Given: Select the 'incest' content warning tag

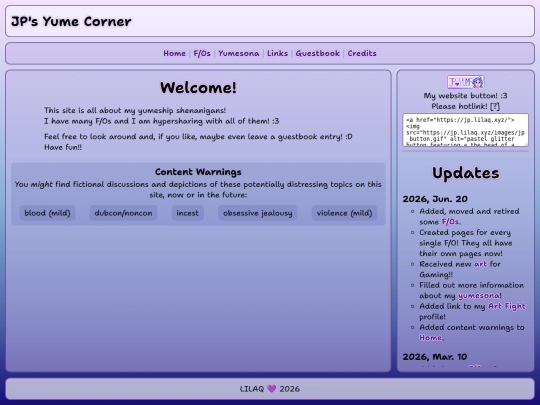Looking at the screenshot, I should (188, 213).
